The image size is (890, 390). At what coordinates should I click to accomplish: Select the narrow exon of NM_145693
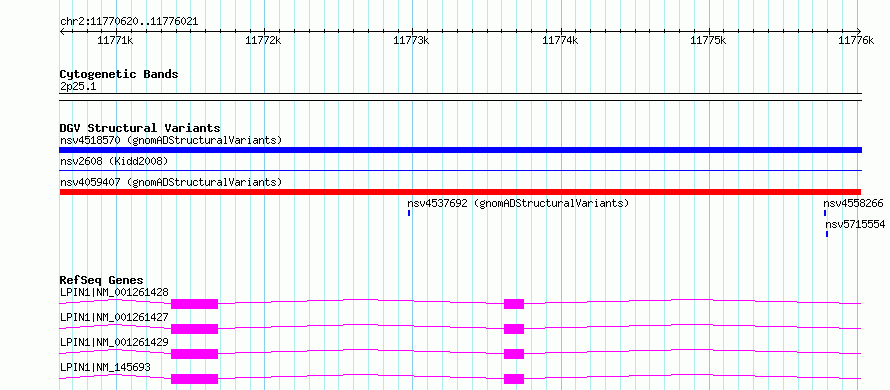(x=514, y=379)
